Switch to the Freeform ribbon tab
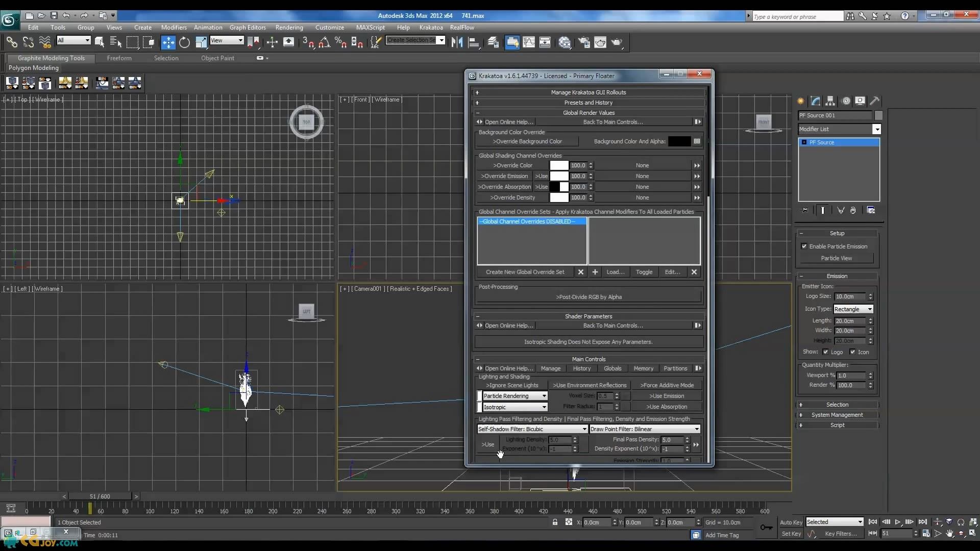 (x=119, y=58)
